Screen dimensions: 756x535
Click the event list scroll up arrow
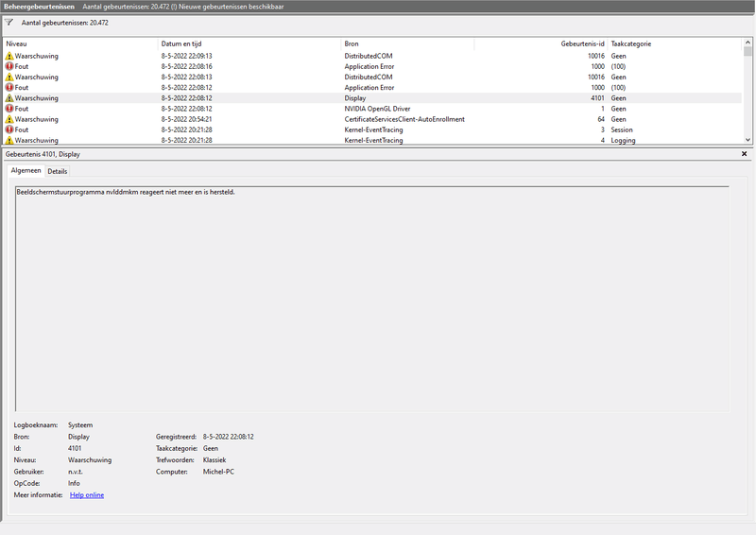click(747, 43)
